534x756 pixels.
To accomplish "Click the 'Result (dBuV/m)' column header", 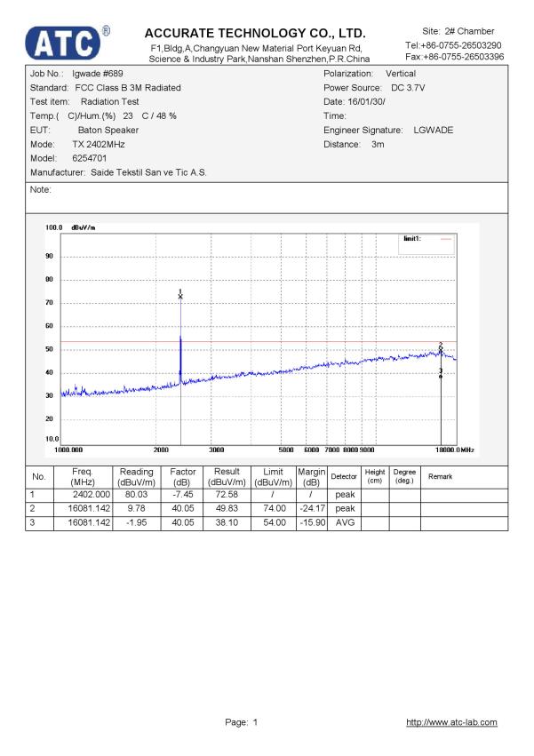I will 227,477.
